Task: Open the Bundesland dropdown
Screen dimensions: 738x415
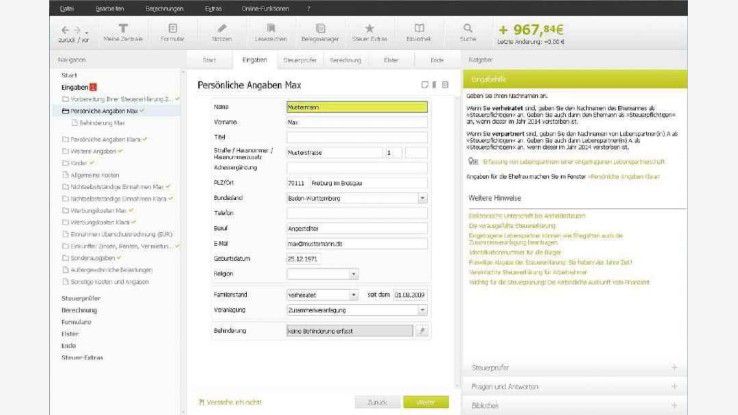Action: pos(422,198)
